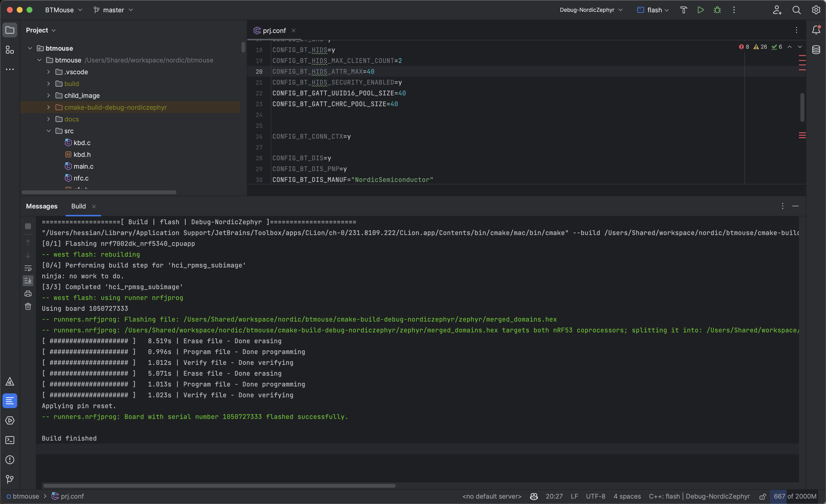826x504 pixels.
Task: Hide the Build tool window
Action: click(796, 206)
